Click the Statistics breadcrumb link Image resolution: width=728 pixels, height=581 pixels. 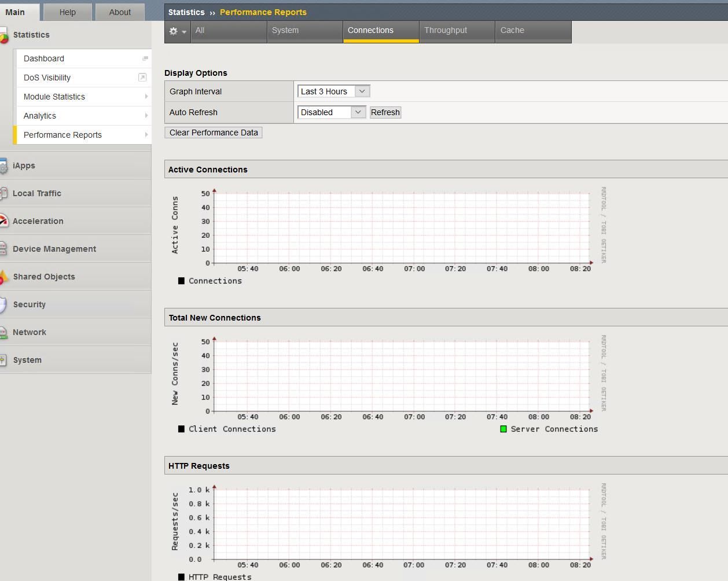click(186, 12)
